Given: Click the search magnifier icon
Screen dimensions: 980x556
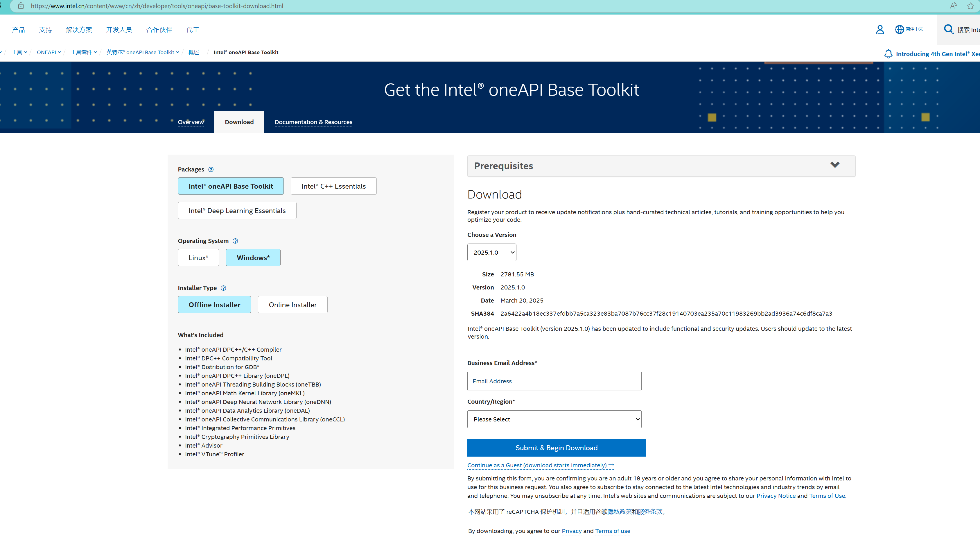Looking at the screenshot, I should coord(948,29).
